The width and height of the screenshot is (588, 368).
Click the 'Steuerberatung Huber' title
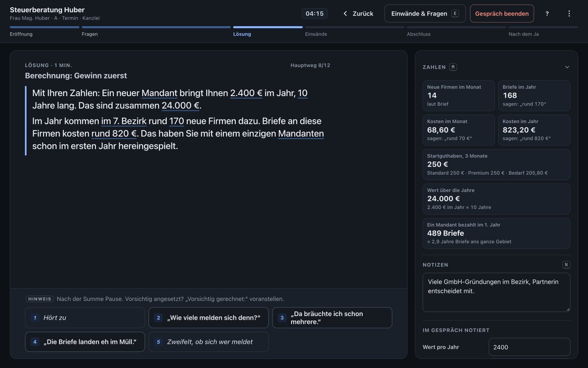click(47, 10)
